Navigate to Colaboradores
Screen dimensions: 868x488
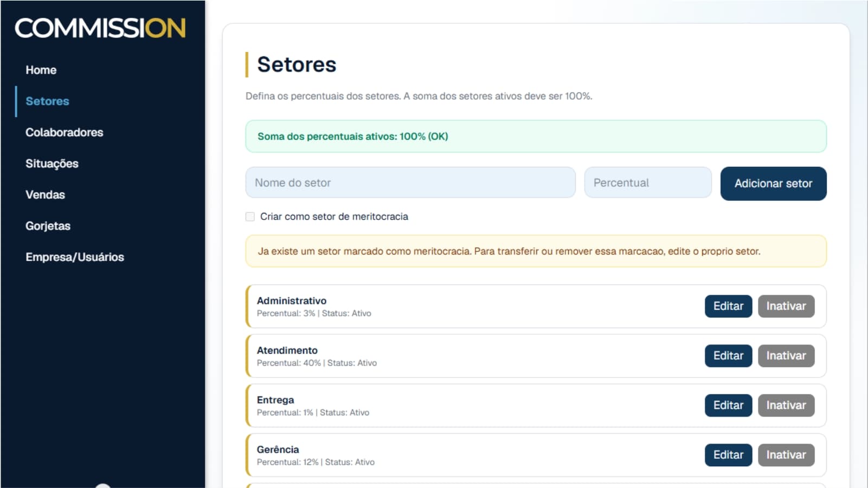65,132
